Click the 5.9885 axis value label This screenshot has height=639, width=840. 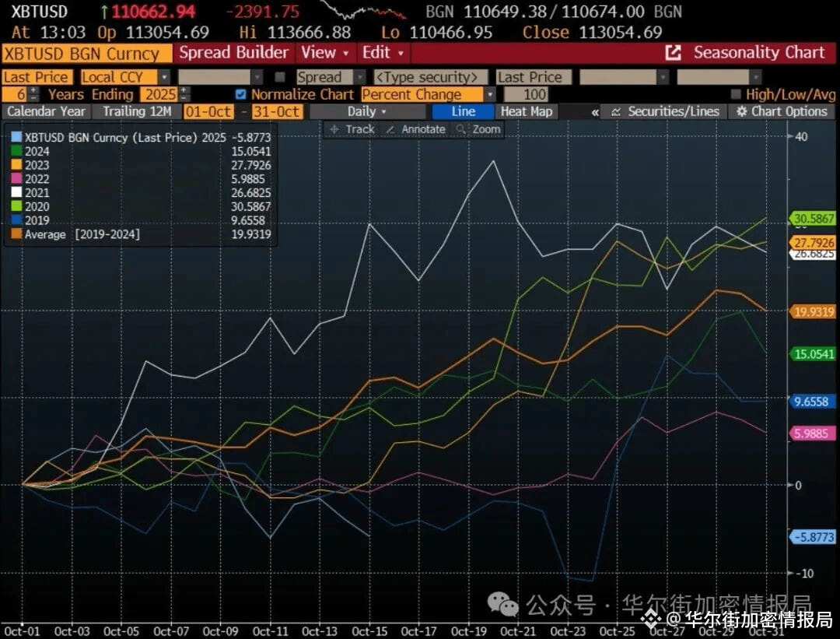pos(814,434)
